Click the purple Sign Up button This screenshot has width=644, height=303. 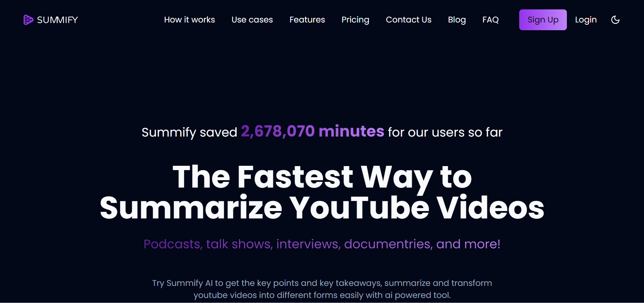543,20
